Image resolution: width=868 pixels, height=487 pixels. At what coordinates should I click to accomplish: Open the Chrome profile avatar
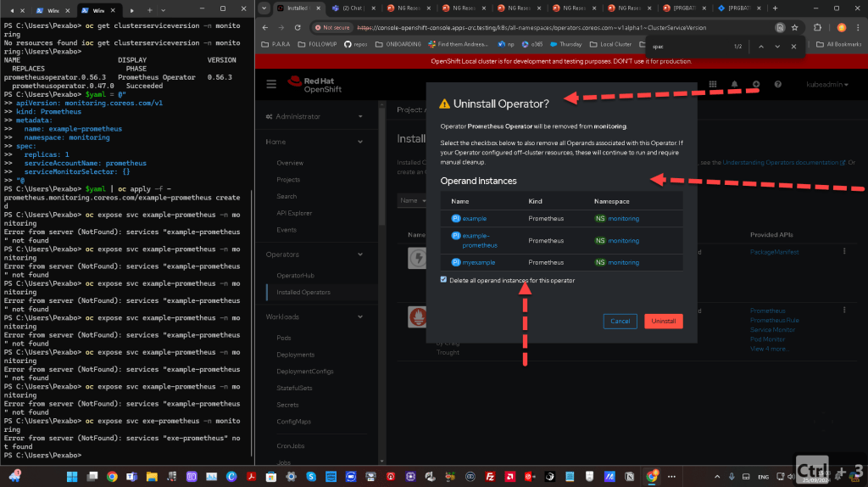click(842, 28)
